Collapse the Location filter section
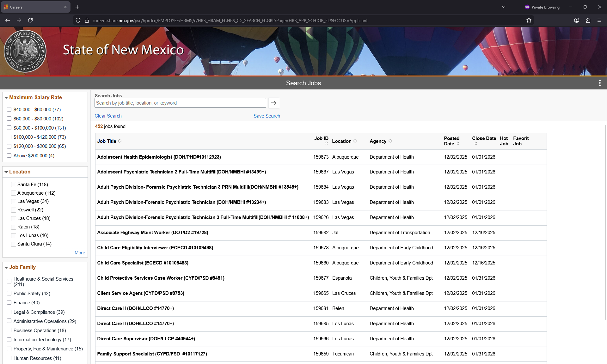The height and width of the screenshot is (364, 607). [6, 172]
